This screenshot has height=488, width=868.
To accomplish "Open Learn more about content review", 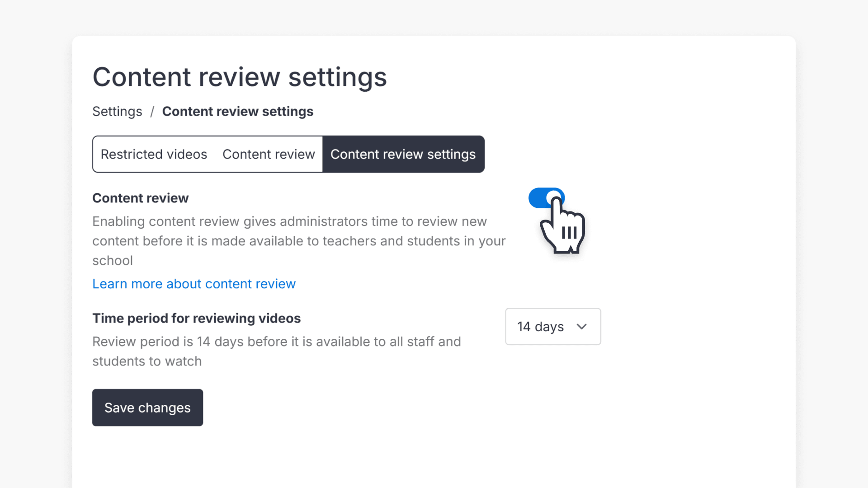I will tap(193, 284).
